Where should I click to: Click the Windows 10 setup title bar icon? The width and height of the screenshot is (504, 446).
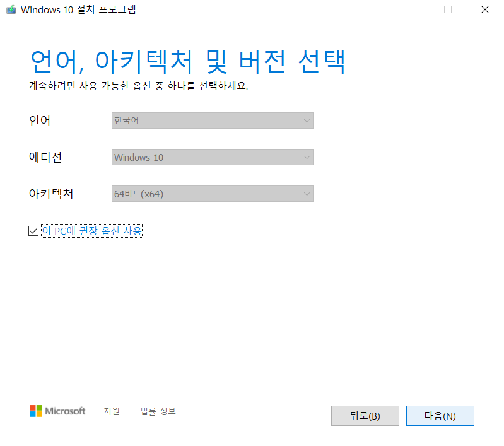11,9
